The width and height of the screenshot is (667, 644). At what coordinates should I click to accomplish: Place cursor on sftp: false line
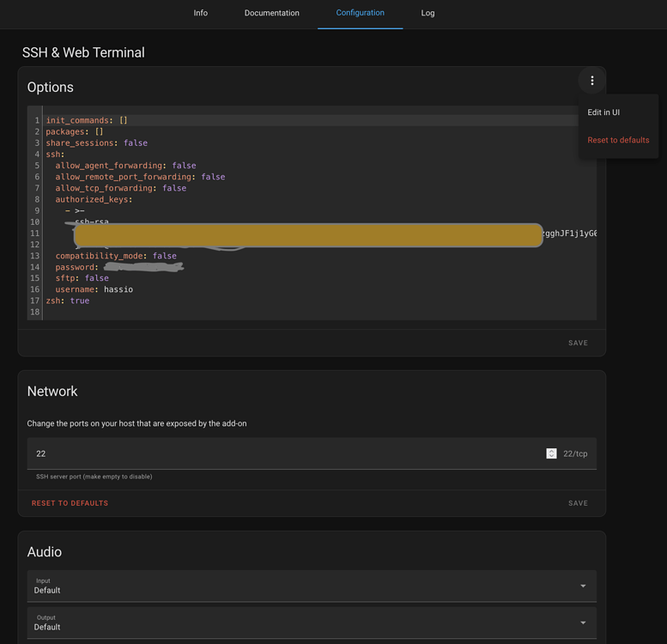[x=82, y=278]
